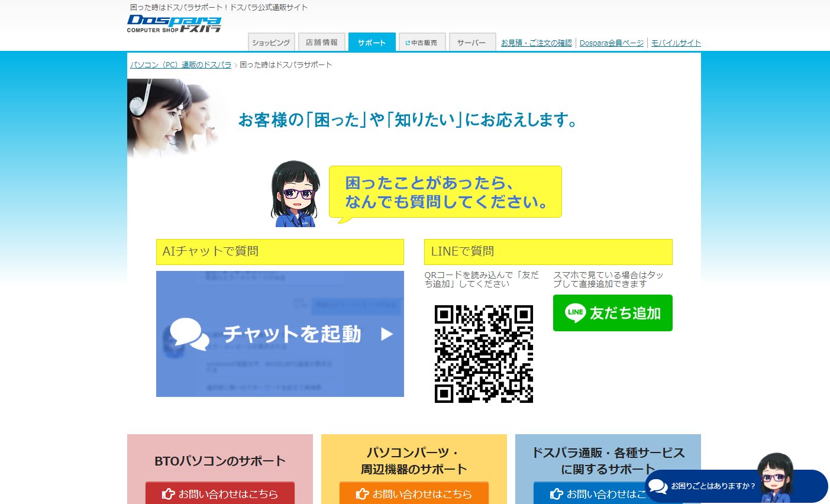Scan the LINE QR code image

tap(484, 353)
